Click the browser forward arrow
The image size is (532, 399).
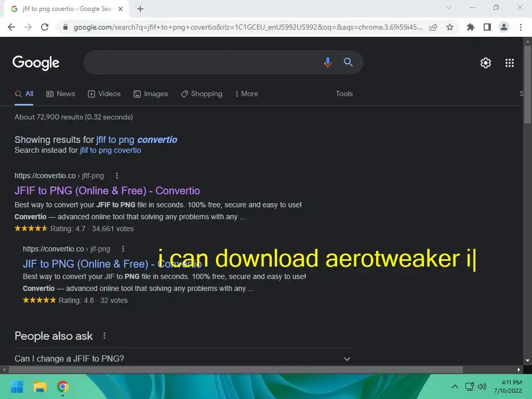point(28,27)
